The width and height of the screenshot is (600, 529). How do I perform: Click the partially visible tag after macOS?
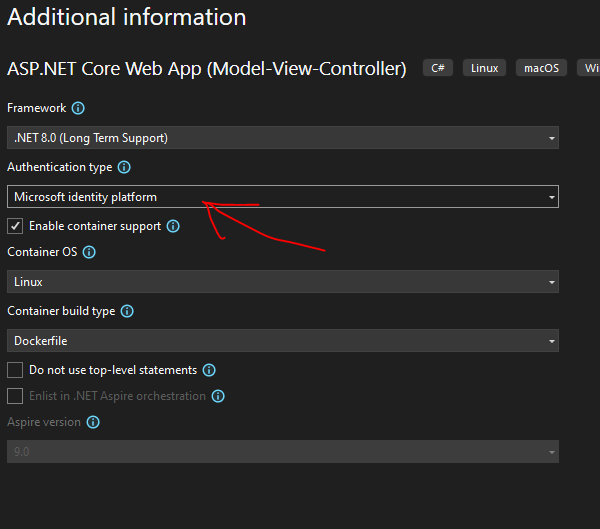tap(589, 68)
